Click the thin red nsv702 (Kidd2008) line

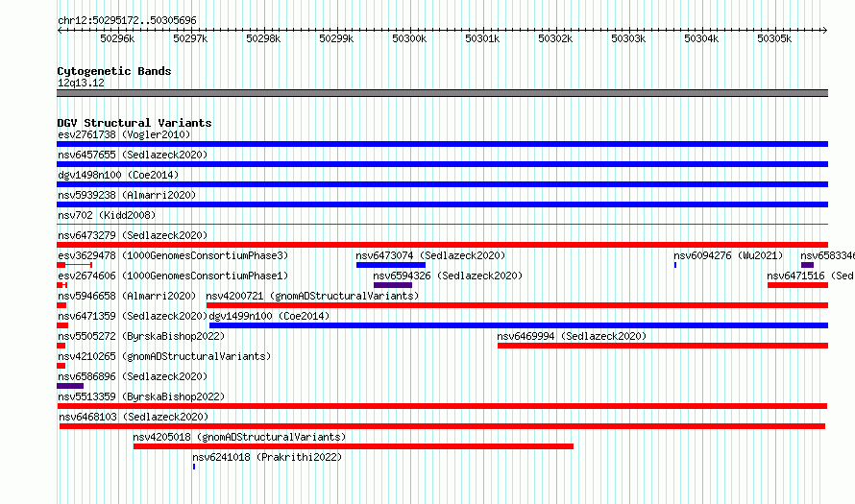click(x=442, y=224)
